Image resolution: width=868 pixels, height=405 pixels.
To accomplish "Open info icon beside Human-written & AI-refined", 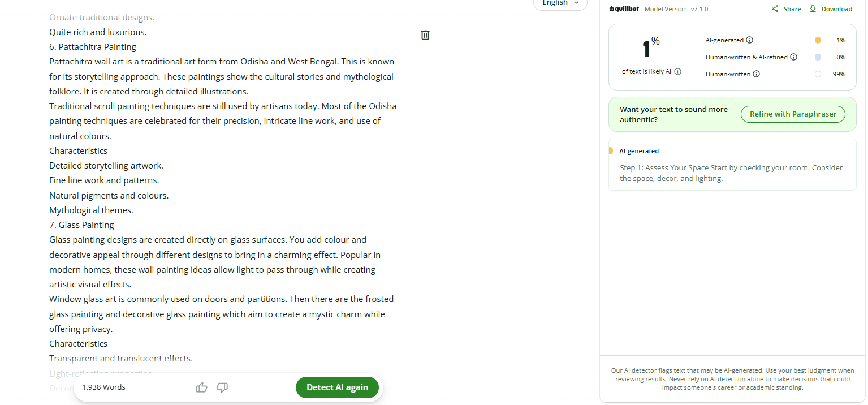I will [794, 57].
